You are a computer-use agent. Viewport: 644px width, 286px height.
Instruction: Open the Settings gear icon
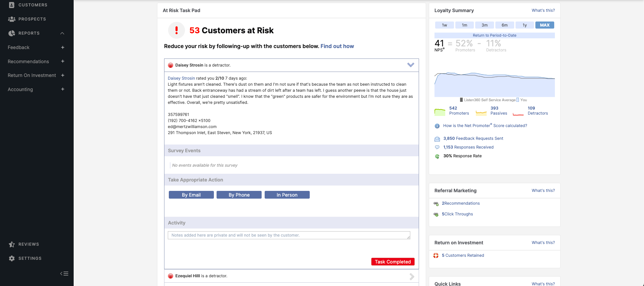(x=12, y=258)
